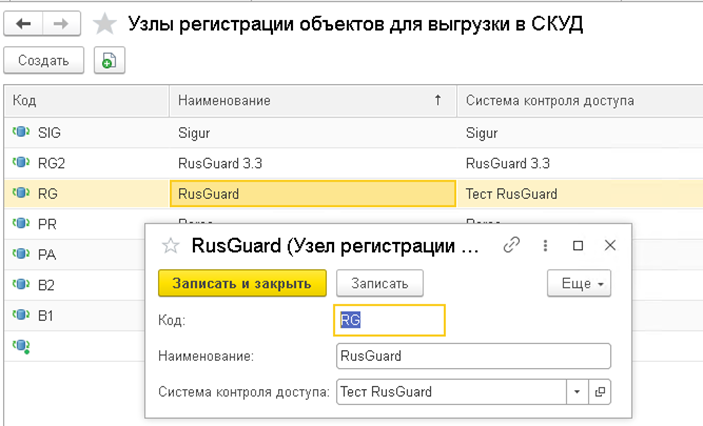Add the list page to favorites star
The width and height of the screenshot is (703, 426).
click(104, 24)
